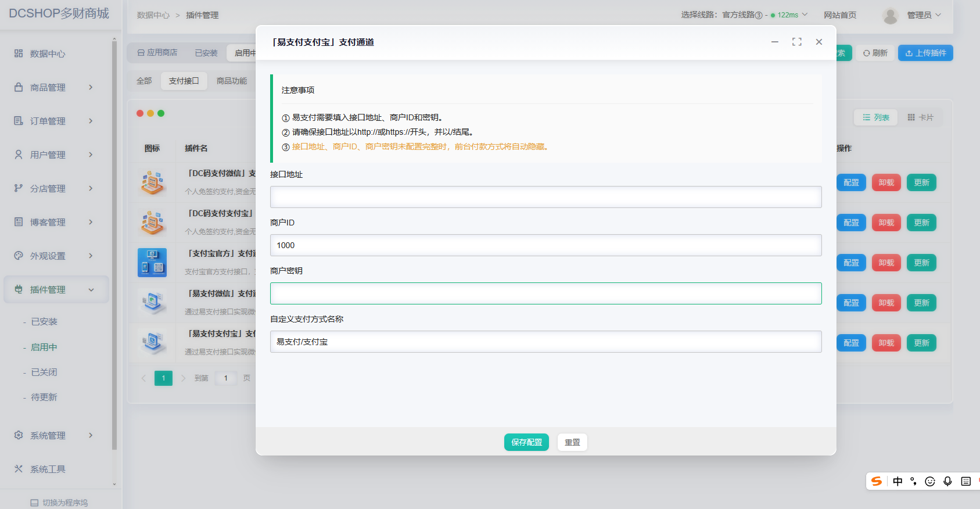Expand the 博客管理 submenu chevron
The height and width of the screenshot is (509, 980).
(x=91, y=222)
